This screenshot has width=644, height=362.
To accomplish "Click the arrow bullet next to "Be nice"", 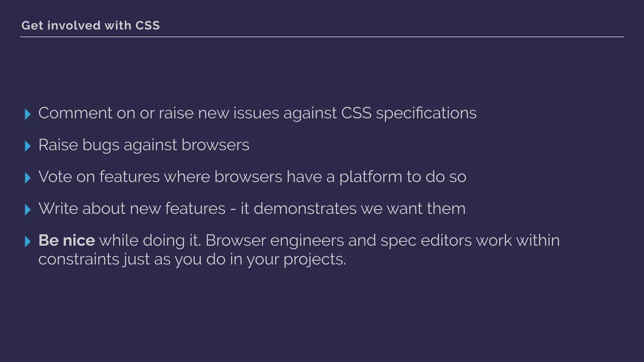I will click(28, 241).
